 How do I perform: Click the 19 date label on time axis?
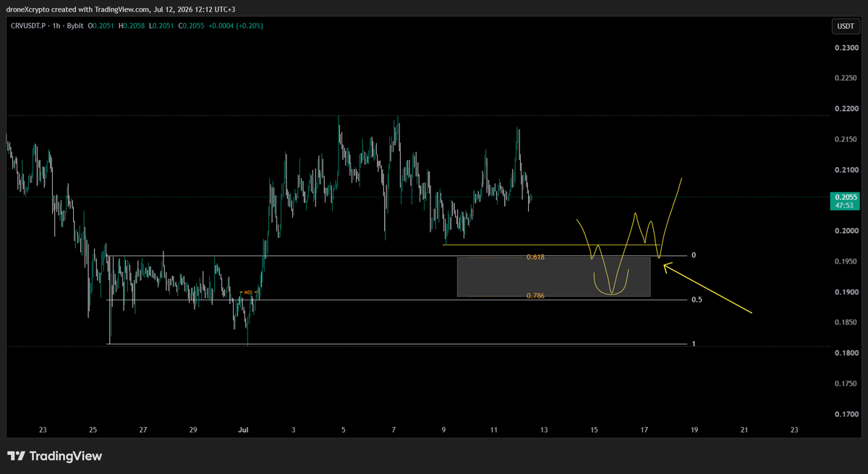tap(694, 430)
